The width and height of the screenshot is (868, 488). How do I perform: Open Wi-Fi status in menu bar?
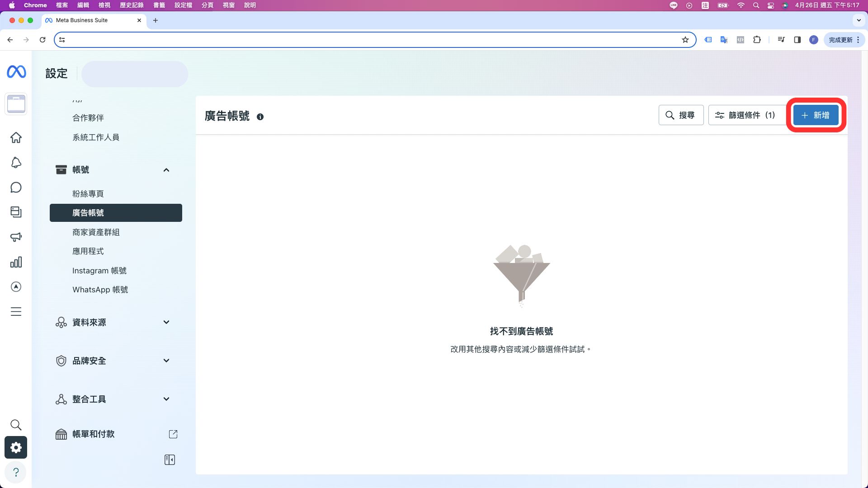(741, 5)
